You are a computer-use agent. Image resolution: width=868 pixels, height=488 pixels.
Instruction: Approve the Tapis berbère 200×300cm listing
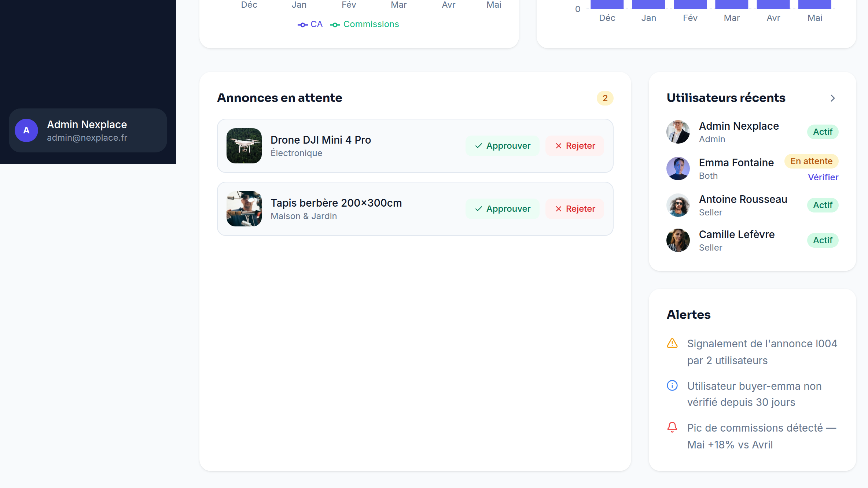pyautogui.click(x=503, y=209)
